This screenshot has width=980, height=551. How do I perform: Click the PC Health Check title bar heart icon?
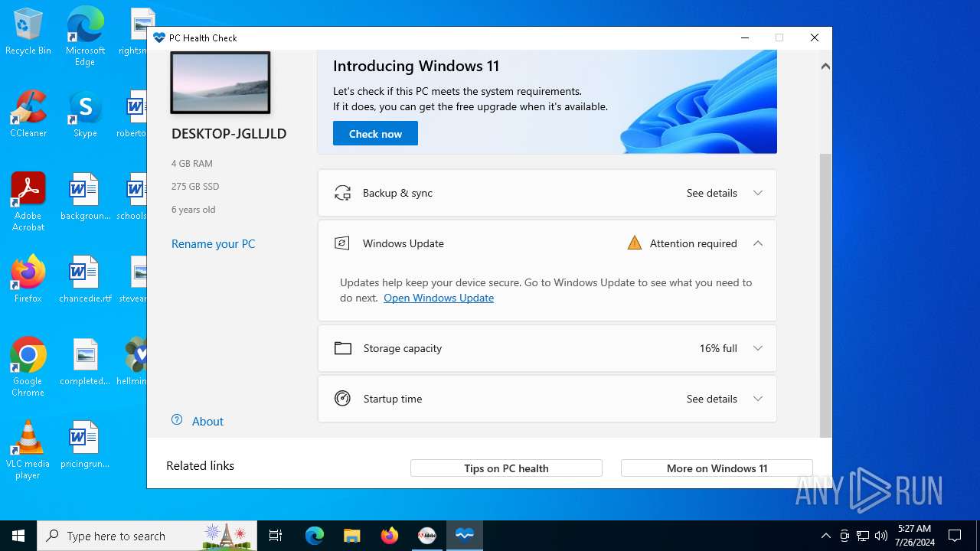point(159,37)
